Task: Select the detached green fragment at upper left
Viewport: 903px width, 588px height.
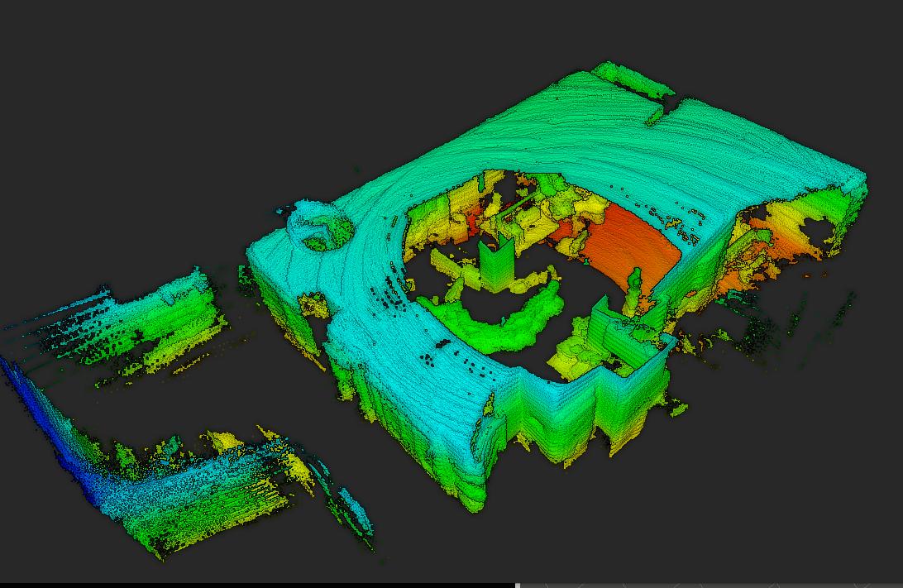Action: (165, 314)
